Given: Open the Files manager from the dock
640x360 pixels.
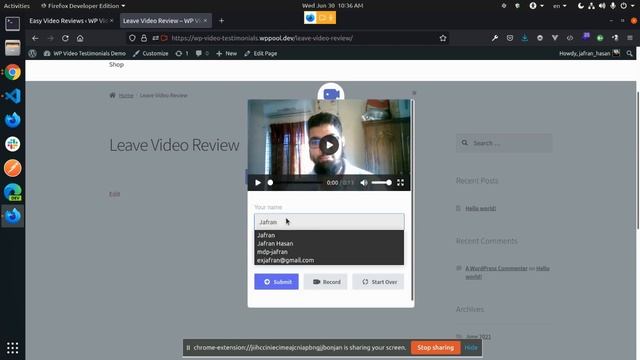Looking at the screenshot, I should tap(13, 48).
